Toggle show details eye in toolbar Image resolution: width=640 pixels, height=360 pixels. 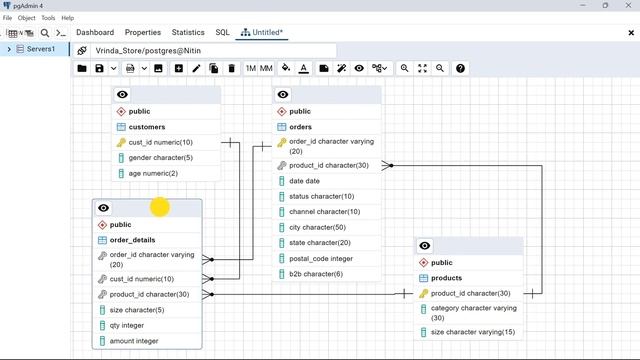pyautogui.click(x=359, y=68)
